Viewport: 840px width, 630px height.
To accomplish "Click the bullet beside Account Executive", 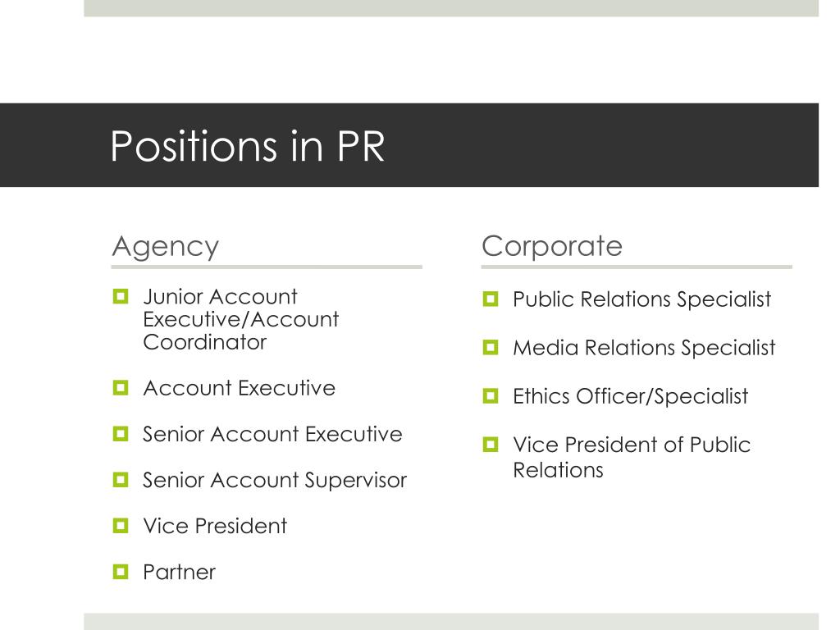I will point(121,387).
